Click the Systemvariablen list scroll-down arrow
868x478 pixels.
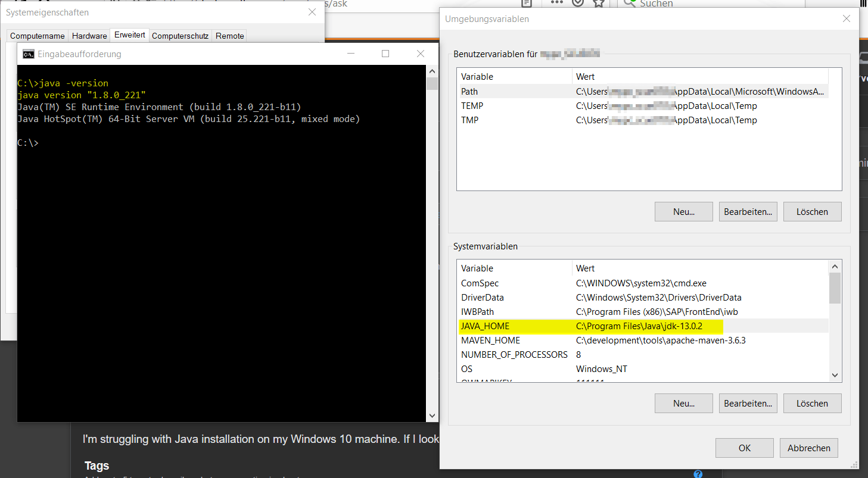[835, 375]
